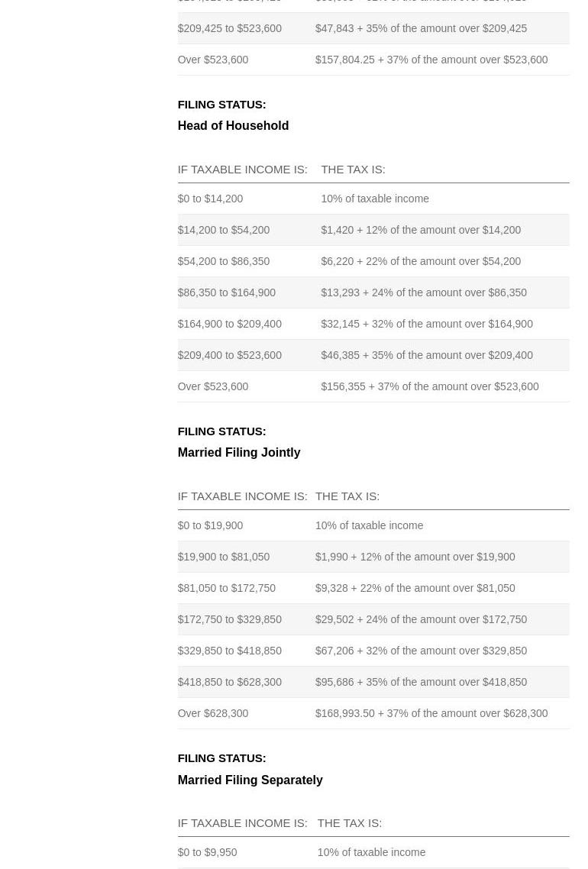Click the Head of Household heading
The height and width of the screenshot is (869, 588).
[x=233, y=126]
